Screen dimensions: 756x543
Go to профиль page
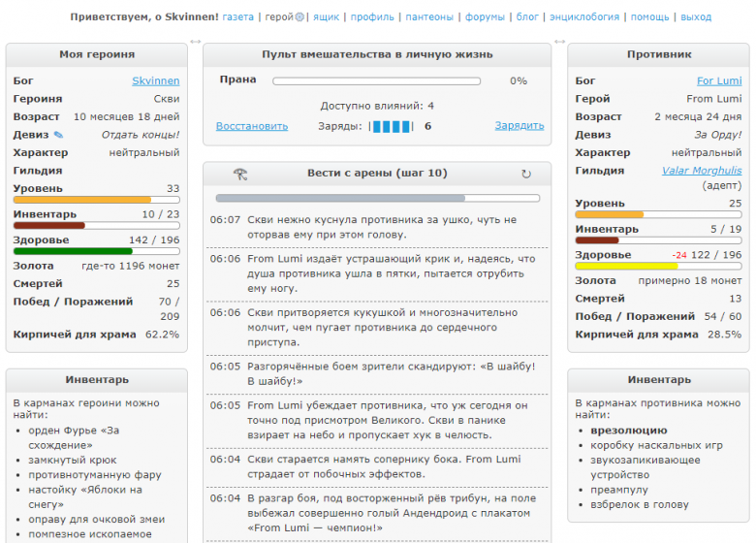[x=372, y=17]
